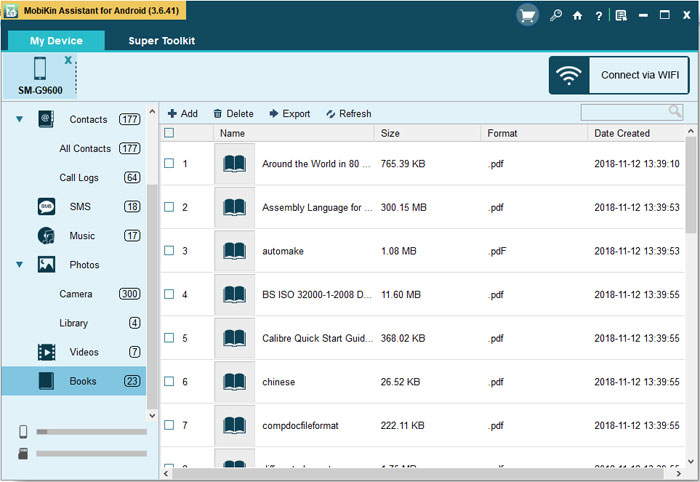Screen dimensions: 700x482
Task: Click the sidebar scroll down arrow
Action: 152,416
